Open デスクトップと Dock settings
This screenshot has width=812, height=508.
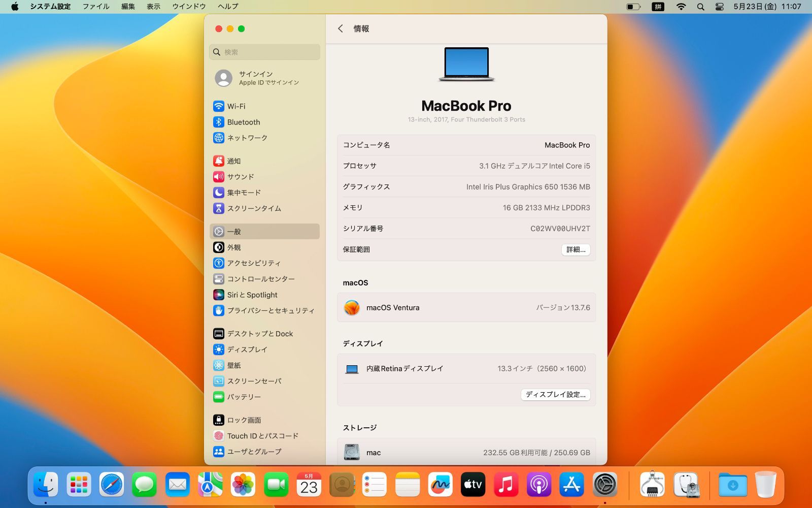coord(264,334)
